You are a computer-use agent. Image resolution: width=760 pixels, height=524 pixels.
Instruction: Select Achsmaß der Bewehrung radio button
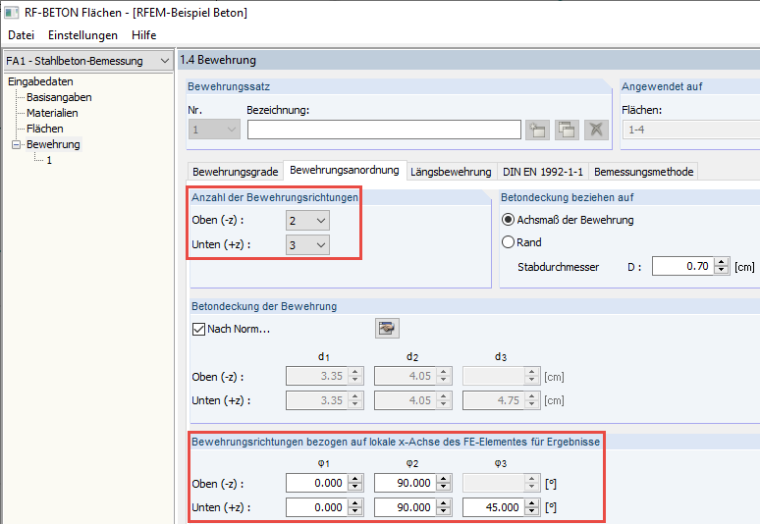coord(508,220)
